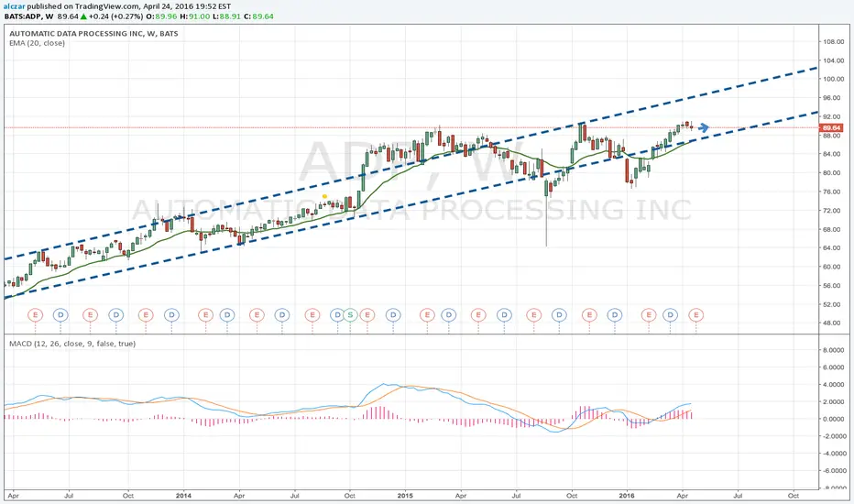Click the earnings E marker of late April 2014
The image size is (854, 504).
coord(257,315)
